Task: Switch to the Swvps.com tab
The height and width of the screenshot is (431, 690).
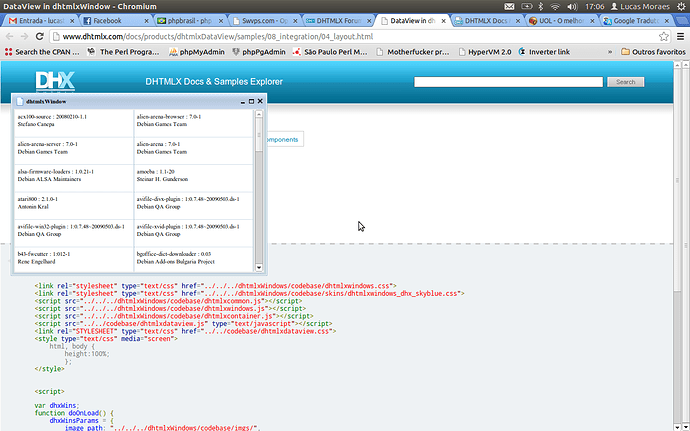Action: click(265, 21)
